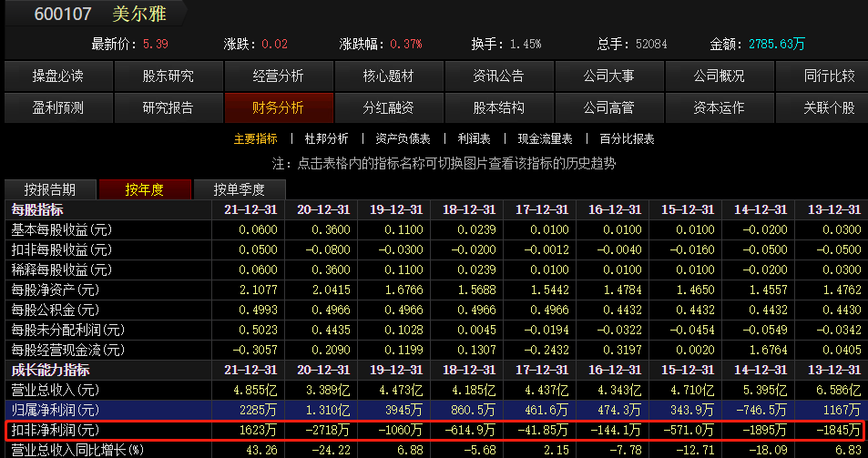Click 扣非净利润 value -2718万
Image resolution: width=868 pixels, height=458 pixels.
coord(326,430)
